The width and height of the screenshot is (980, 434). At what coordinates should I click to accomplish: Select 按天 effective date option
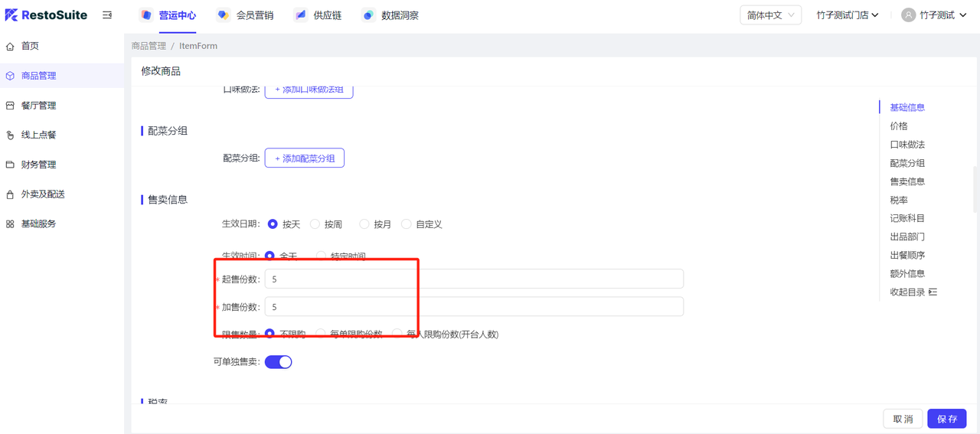click(x=272, y=224)
